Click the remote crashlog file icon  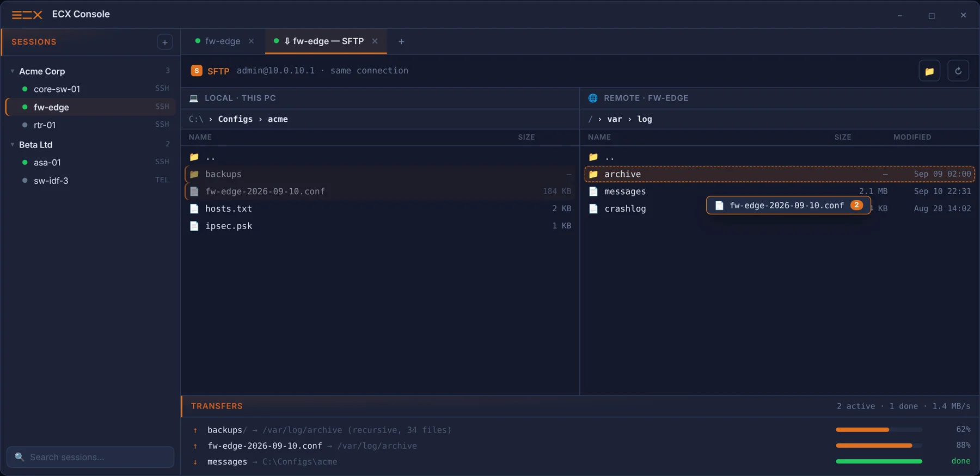pos(593,208)
